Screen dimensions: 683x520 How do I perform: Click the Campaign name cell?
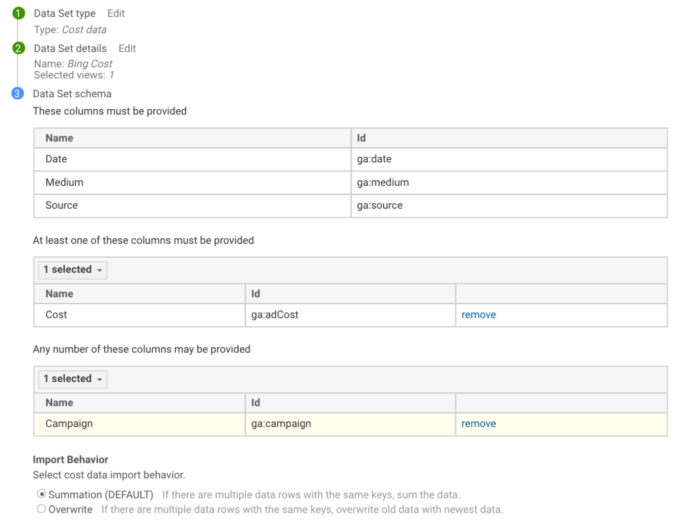139,424
